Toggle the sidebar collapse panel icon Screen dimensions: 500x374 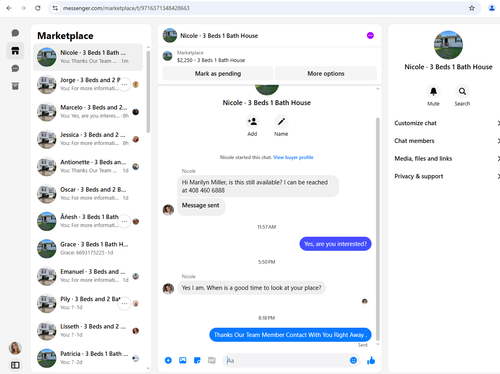coord(15,365)
